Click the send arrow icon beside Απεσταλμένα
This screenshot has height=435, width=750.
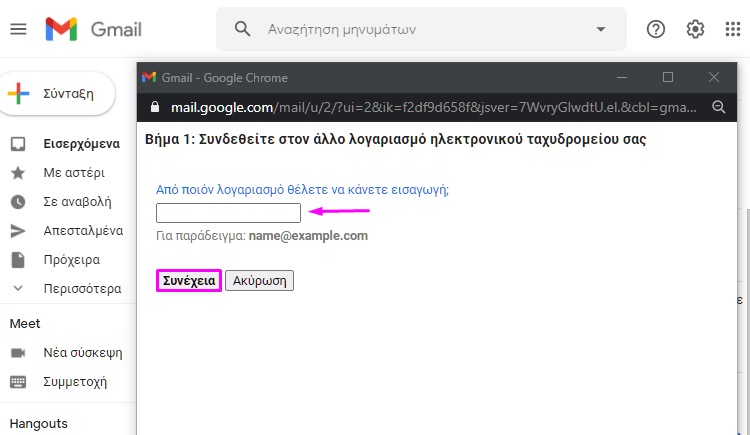tap(18, 231)
